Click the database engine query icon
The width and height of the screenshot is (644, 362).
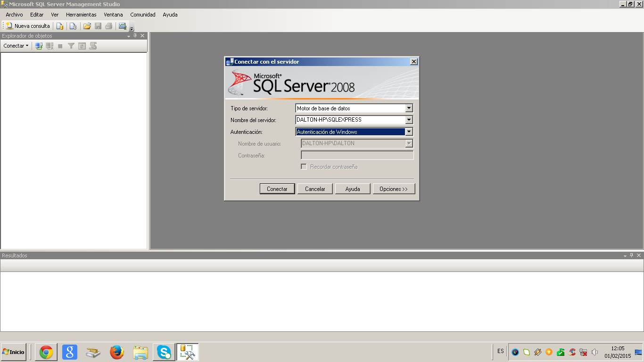coord(60,26)
